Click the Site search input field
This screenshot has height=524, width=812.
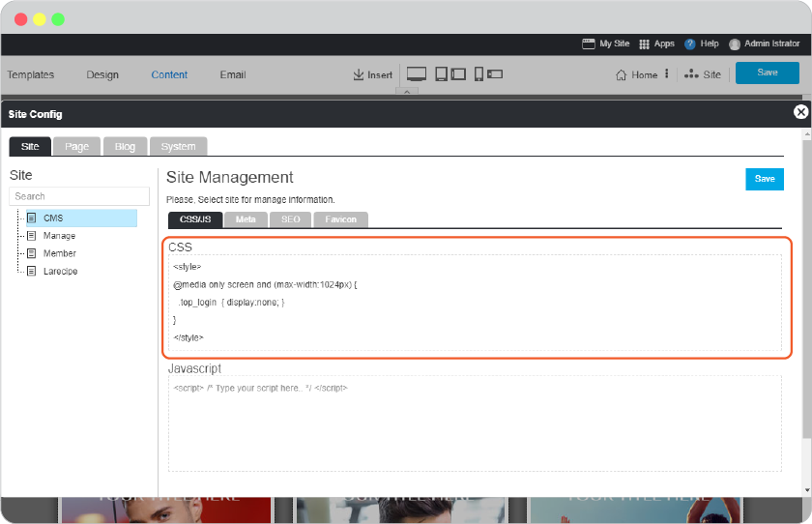coord(79,196)
